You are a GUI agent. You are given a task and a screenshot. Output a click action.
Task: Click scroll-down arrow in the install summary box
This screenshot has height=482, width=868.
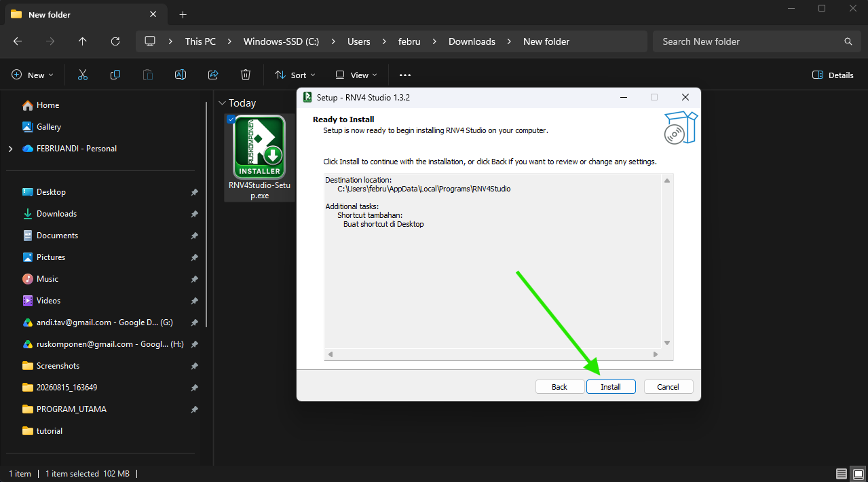(x=667, y=343)
